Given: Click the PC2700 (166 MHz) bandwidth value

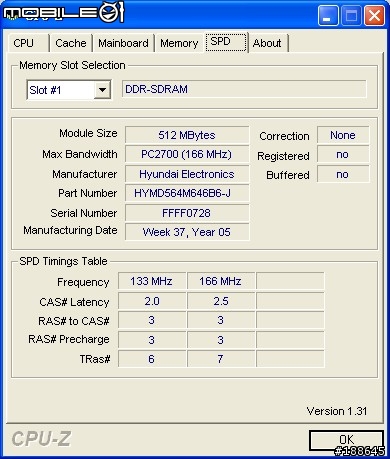Looking at the screenshot, I should coord(187,154).
